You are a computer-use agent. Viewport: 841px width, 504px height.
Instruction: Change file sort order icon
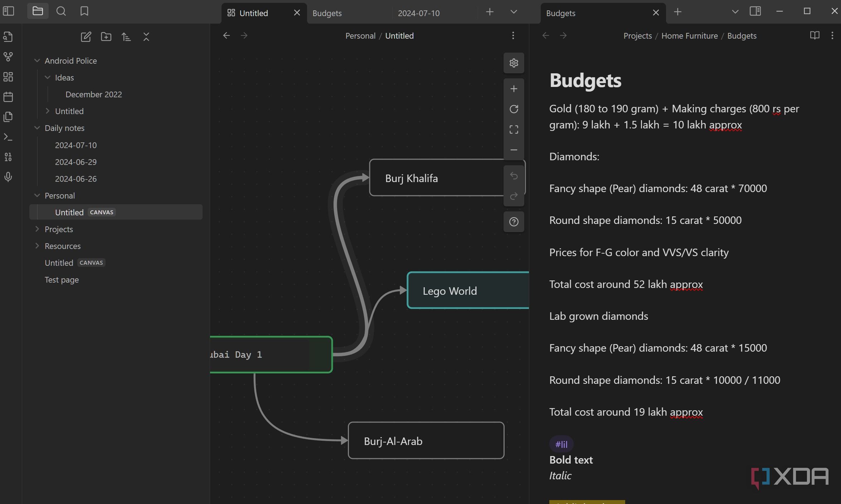pos(126,36)
